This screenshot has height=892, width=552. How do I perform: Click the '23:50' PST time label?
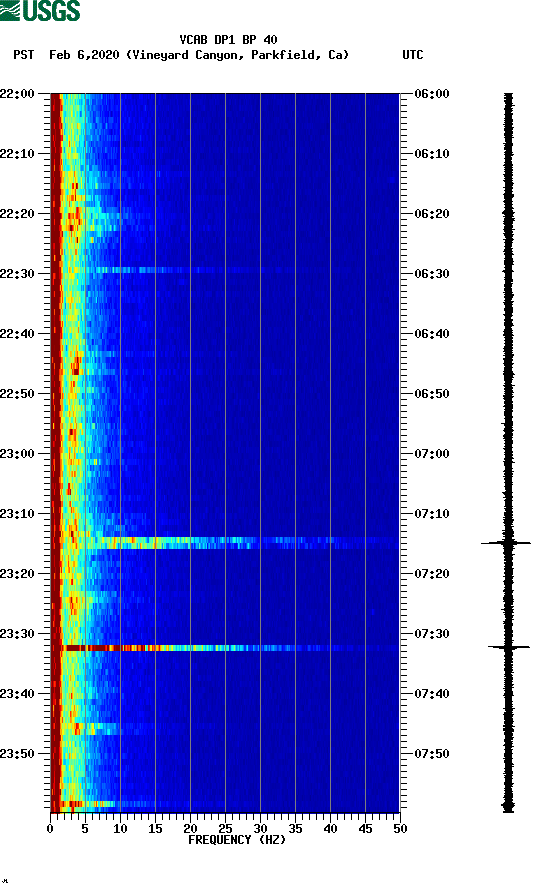tap(17, 754)
